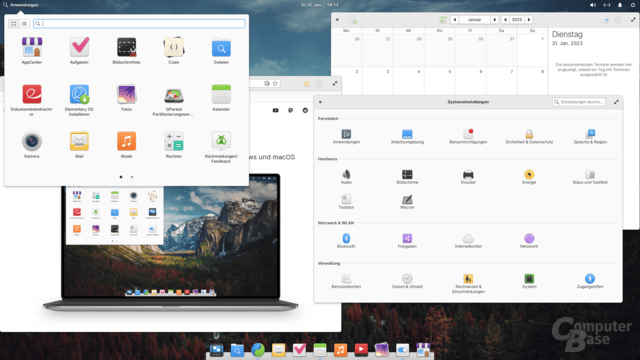Open Musik app from the dock
The height and width of the screenshot is (360, 640).
coord(340,349)
